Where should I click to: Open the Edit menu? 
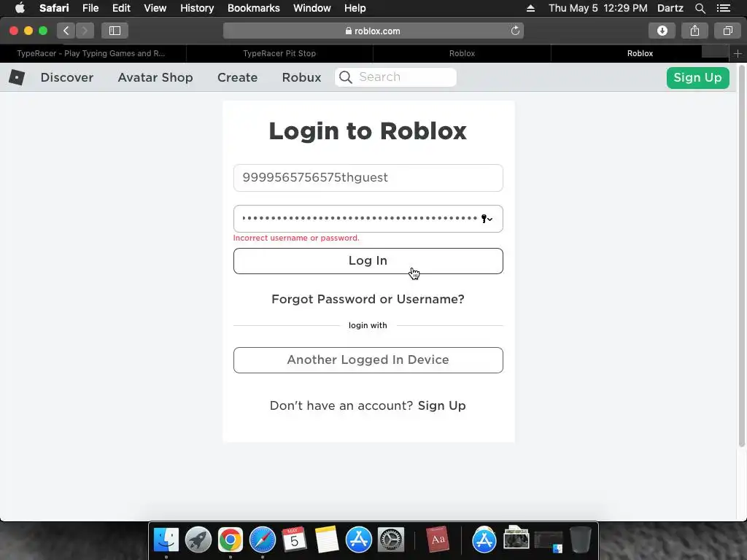(121, 8)
